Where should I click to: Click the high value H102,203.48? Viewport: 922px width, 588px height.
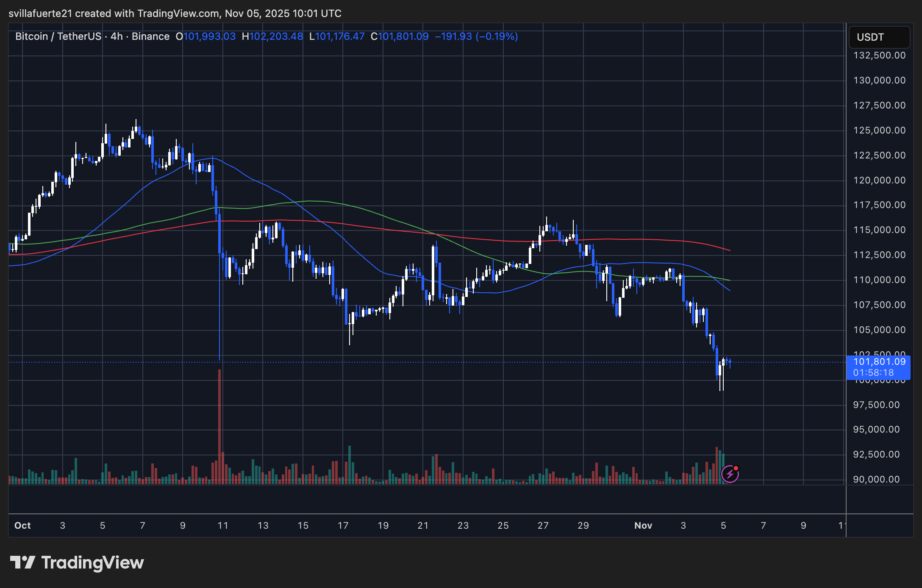[x=272, y=36]
